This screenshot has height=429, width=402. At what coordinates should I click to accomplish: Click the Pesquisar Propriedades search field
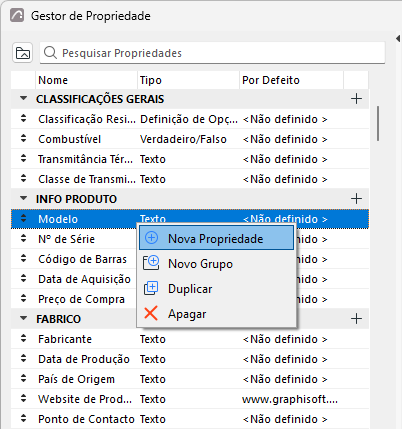pos(212,53)
